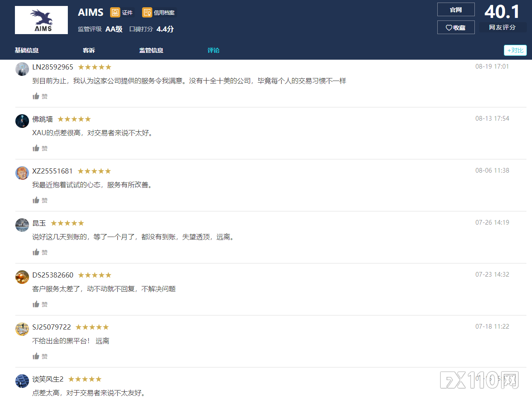Screen dimensions: 532x399
Task: Click star rating of DS25382660 review
Action: pos(95,275)
